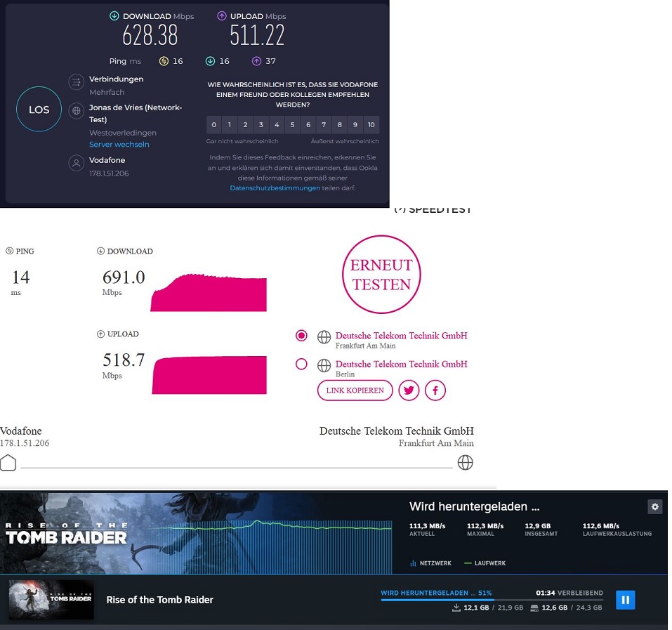
Task: Click the 178.1.51.206 IP in Ookla panel
Action: (x=109, y=173)
